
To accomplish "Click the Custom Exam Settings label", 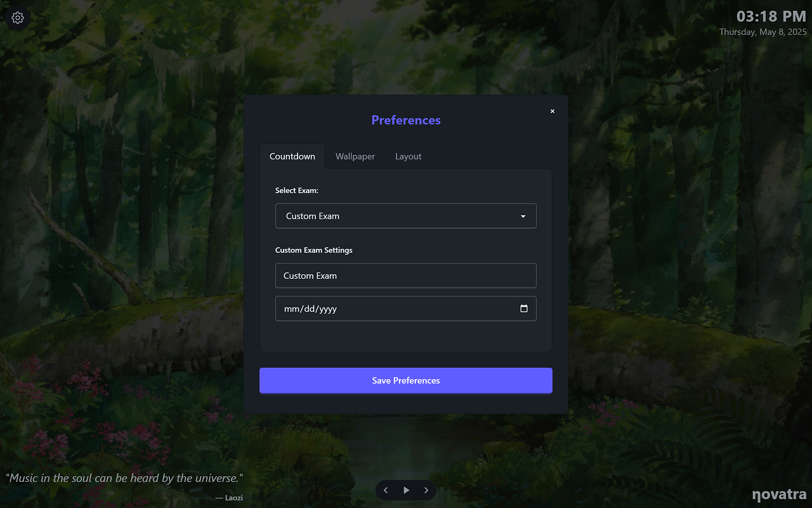I will click(314, 250).
